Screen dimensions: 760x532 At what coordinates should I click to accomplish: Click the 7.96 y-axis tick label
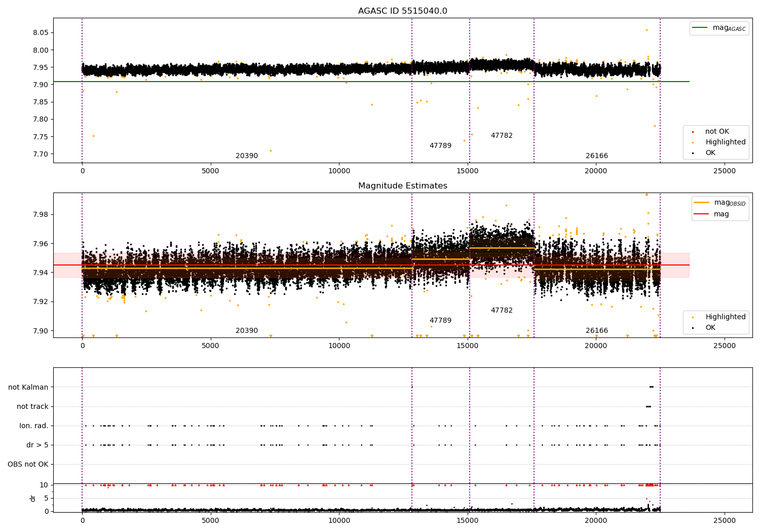tap(40, 244)
